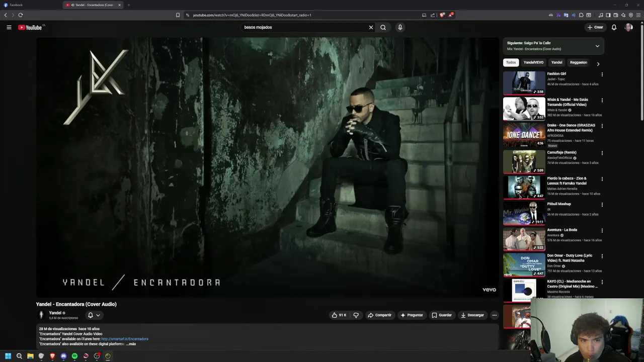Screen dimensions: 644x362
Task: Open the smarturl.it/Encantadora link
Action: pos(125,339)
